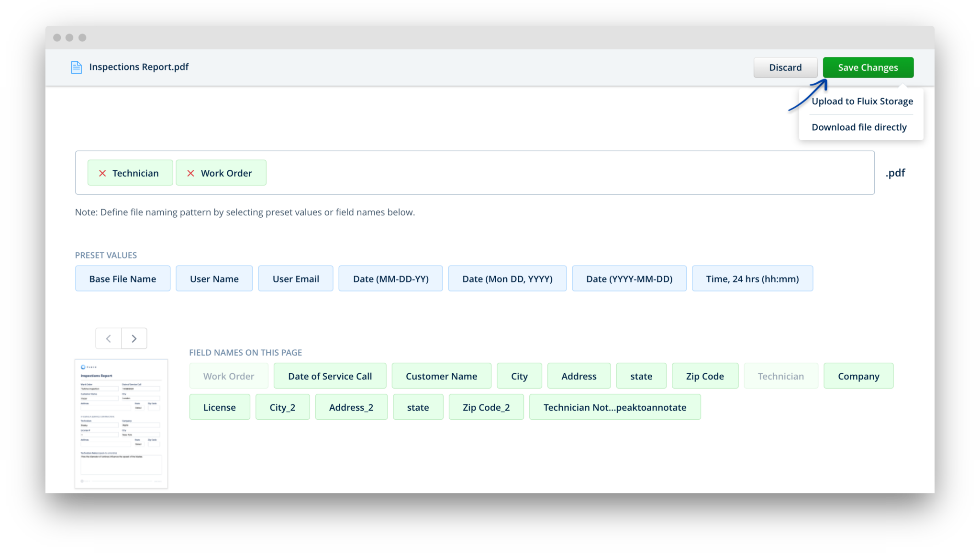Click the green traffic-light window dot

click(x=82, y=37)
